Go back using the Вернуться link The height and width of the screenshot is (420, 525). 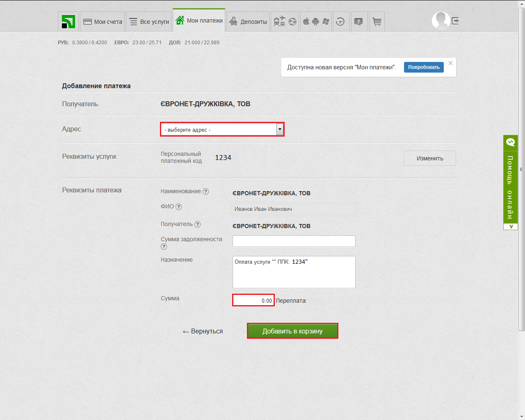pos(203,331)
